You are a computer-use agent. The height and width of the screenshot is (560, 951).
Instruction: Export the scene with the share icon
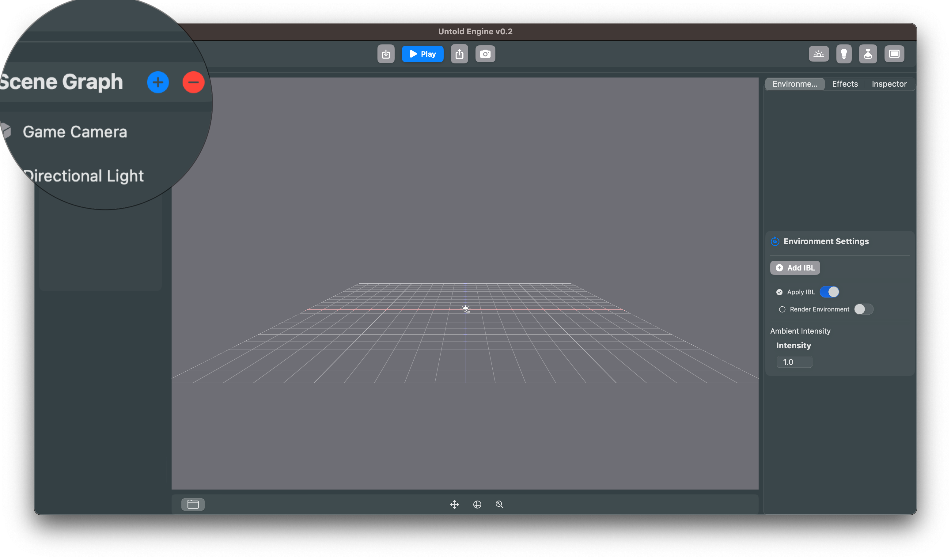pos(459,54)
